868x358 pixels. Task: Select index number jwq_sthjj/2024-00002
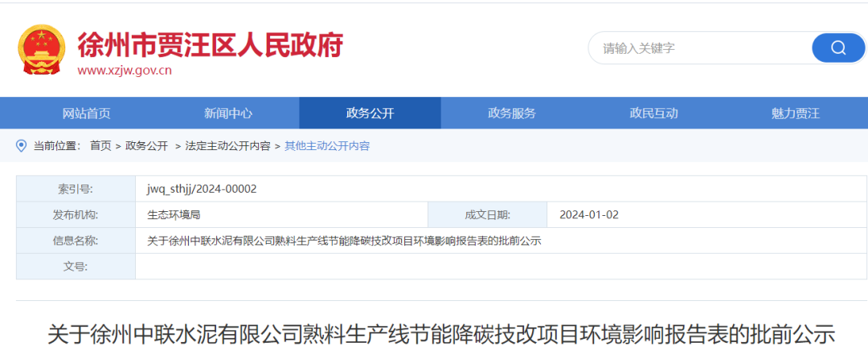coord(202,189)
